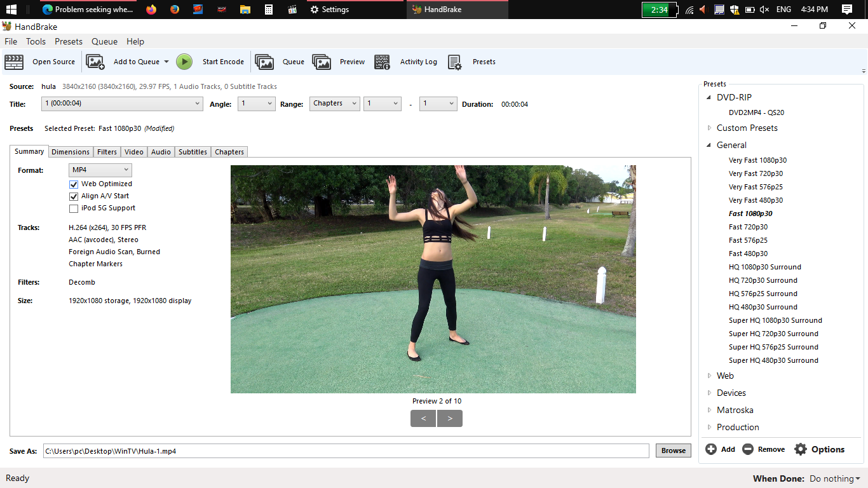Click the Remove preset minus icon

click(748, 449)
